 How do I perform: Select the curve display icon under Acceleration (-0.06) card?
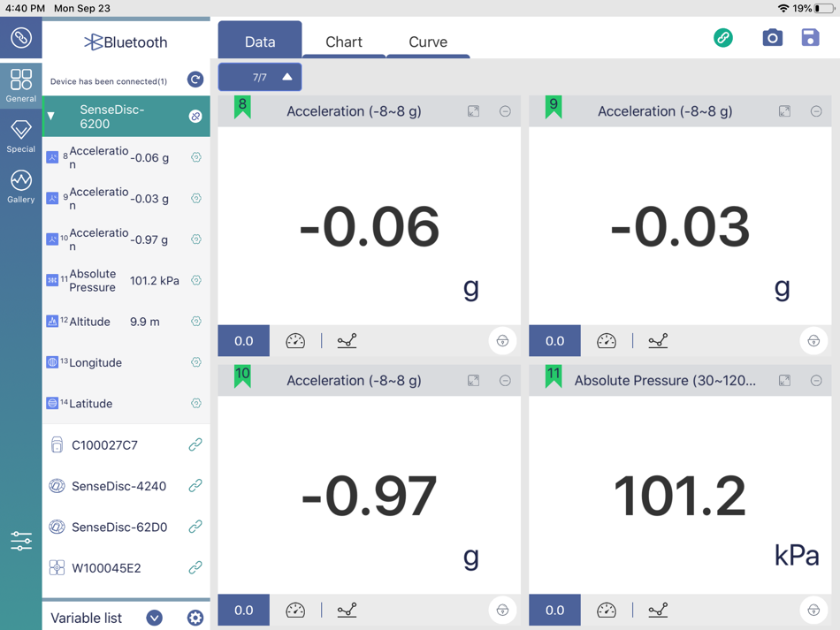tap(347, 340)
